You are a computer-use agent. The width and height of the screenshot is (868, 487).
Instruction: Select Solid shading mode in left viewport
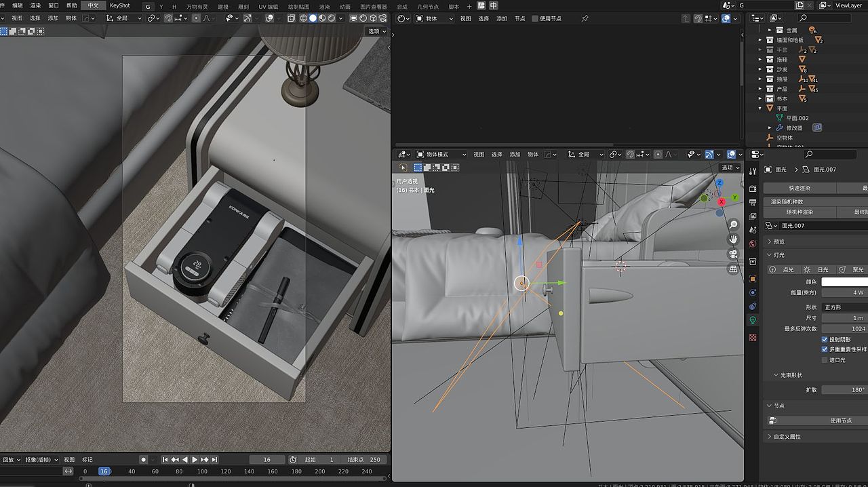click(x=313, y=18)
